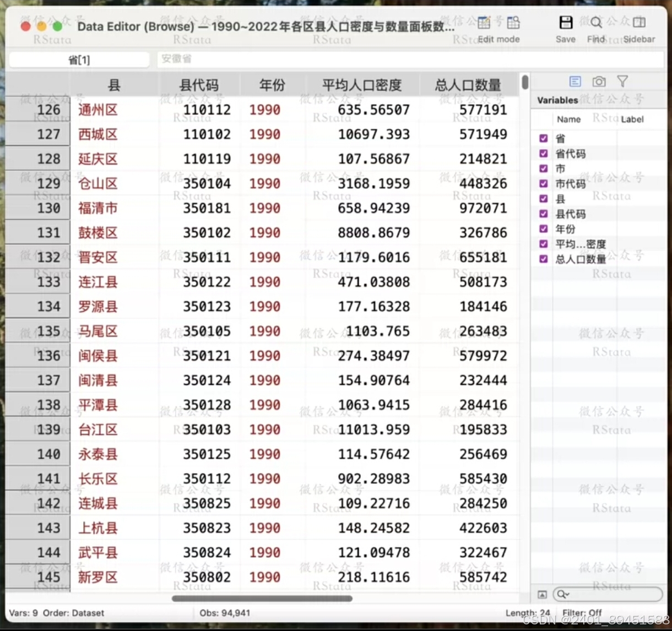672x631 pixels.
Task: Select the 总人口数量 column header
Action: click(468, 85)
